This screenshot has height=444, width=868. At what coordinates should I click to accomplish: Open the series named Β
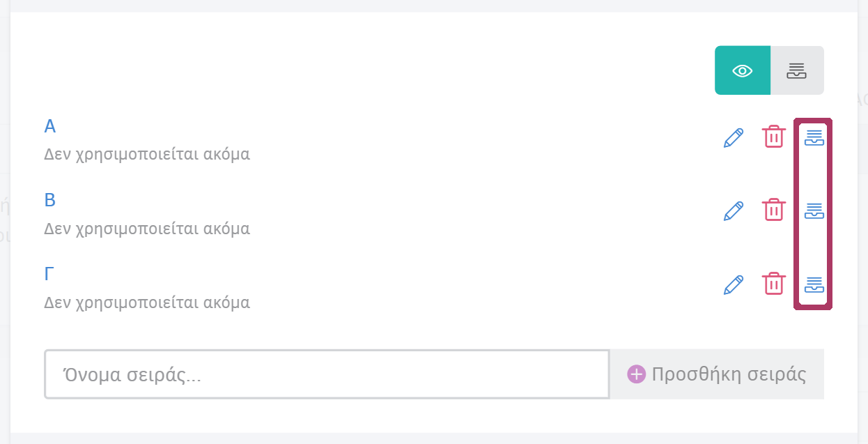[x=50, y=200]
